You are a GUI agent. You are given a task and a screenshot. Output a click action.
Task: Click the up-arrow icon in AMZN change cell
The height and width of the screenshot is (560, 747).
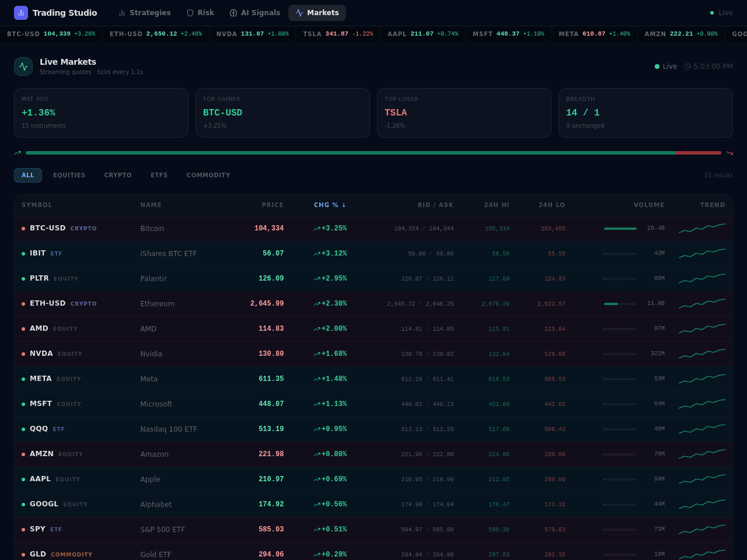pos(317,454)
